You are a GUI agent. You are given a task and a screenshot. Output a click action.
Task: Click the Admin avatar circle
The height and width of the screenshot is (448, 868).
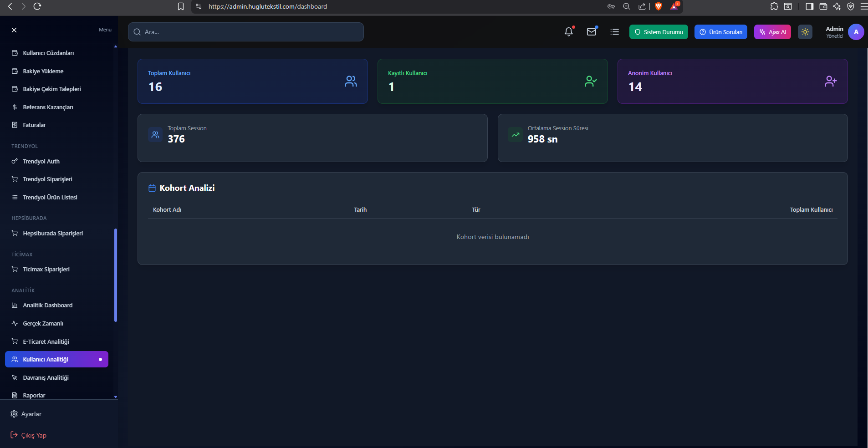(856, 32)
